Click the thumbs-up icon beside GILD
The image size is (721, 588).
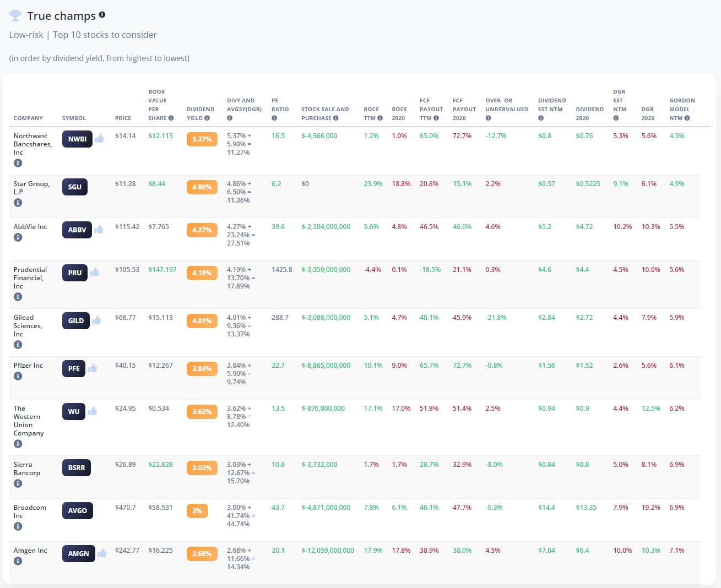coord(96,320)
